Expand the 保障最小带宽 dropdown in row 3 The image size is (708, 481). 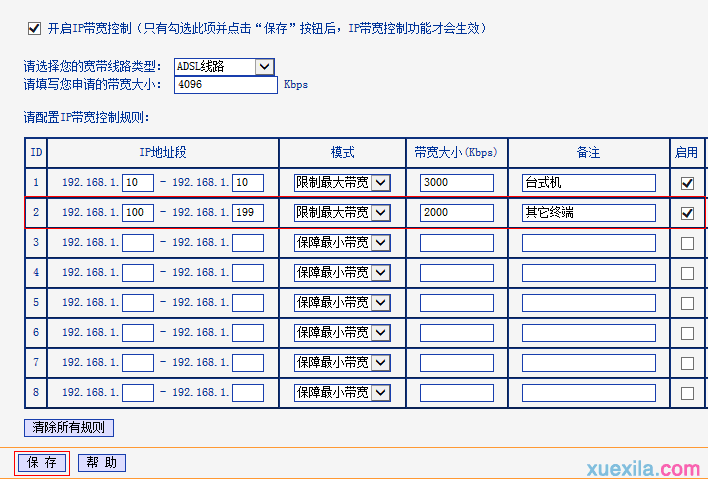click(x=342, y=243)
